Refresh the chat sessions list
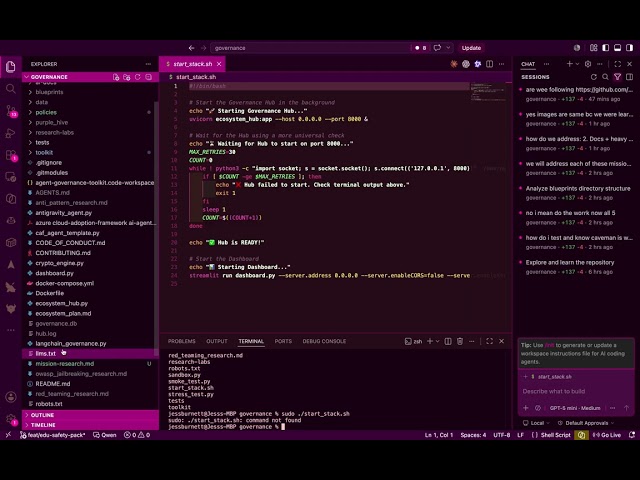640x480 pixels. (x=593, y=77)
